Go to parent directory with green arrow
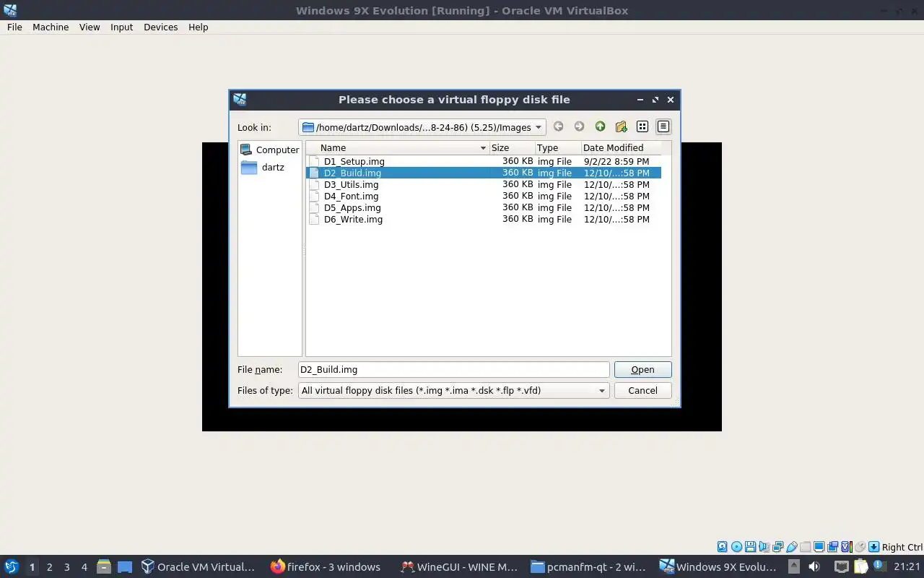The width and height of the screenshot is (924, 578). point(600,126)
